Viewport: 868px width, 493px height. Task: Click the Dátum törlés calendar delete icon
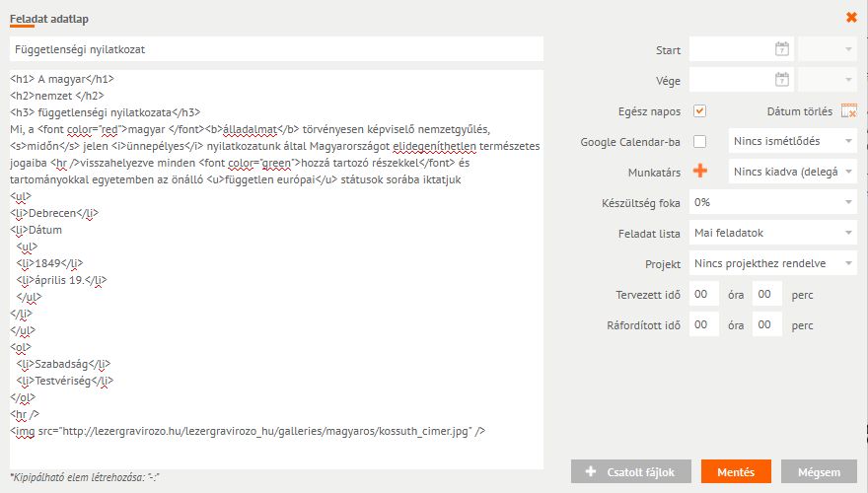pyautogui.click(x=848, y=110)
